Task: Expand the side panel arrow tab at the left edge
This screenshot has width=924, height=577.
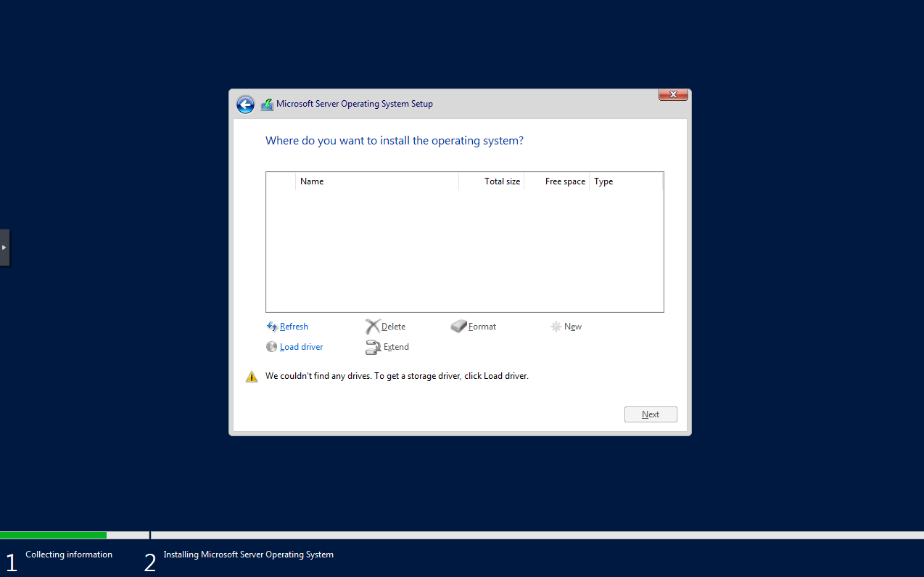Action: coord(4,247)
